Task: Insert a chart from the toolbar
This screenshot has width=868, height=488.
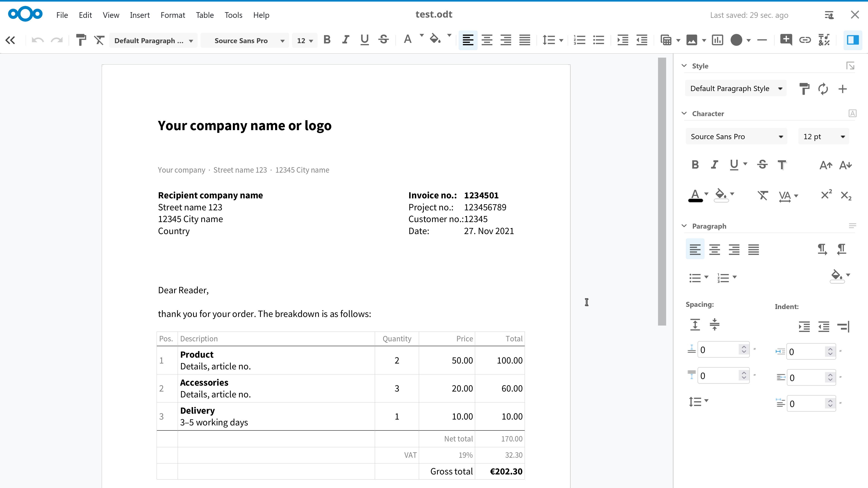Action: pyautogui.click(x=717, y=40)
